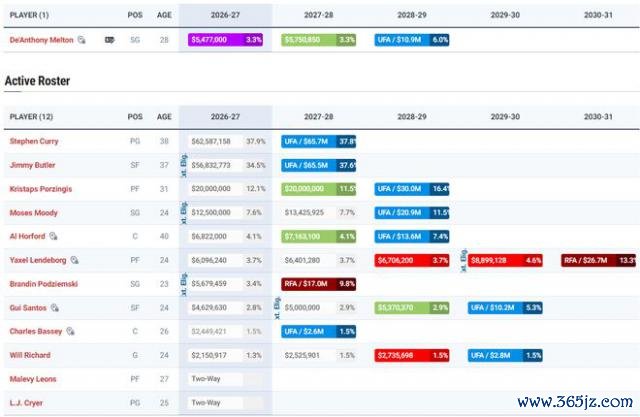Click the notes icon beside Gui Santos

pyautogui.click(x=55, y=307)
